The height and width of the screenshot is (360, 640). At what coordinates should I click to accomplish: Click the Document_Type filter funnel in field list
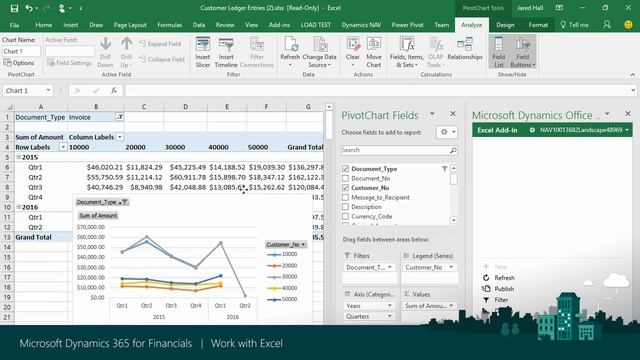[x=444, y=169]
